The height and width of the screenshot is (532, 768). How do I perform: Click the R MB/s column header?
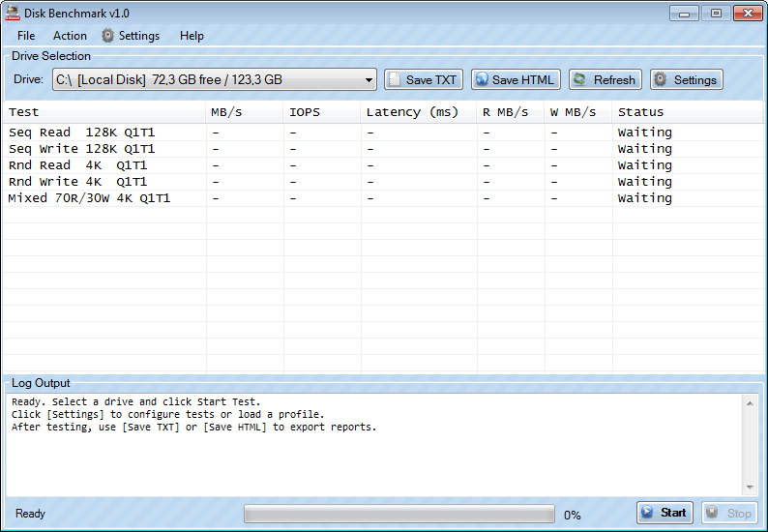pos(511,112)
